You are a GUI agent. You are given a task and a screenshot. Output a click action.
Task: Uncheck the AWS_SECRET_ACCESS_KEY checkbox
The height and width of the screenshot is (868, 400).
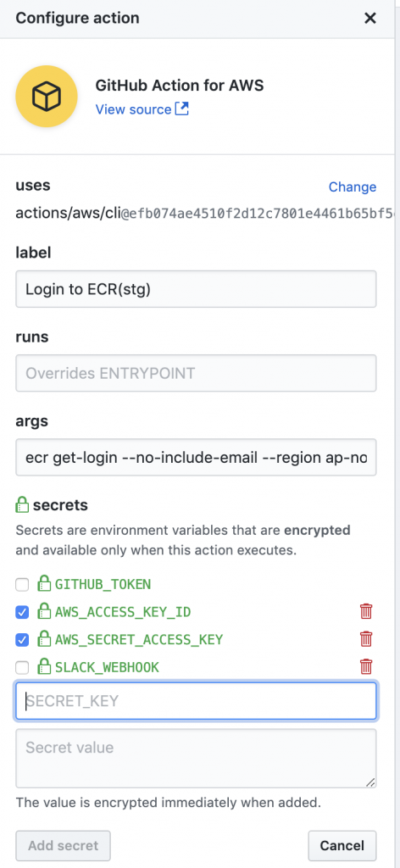pyautogui.click(x=22, y=640)
